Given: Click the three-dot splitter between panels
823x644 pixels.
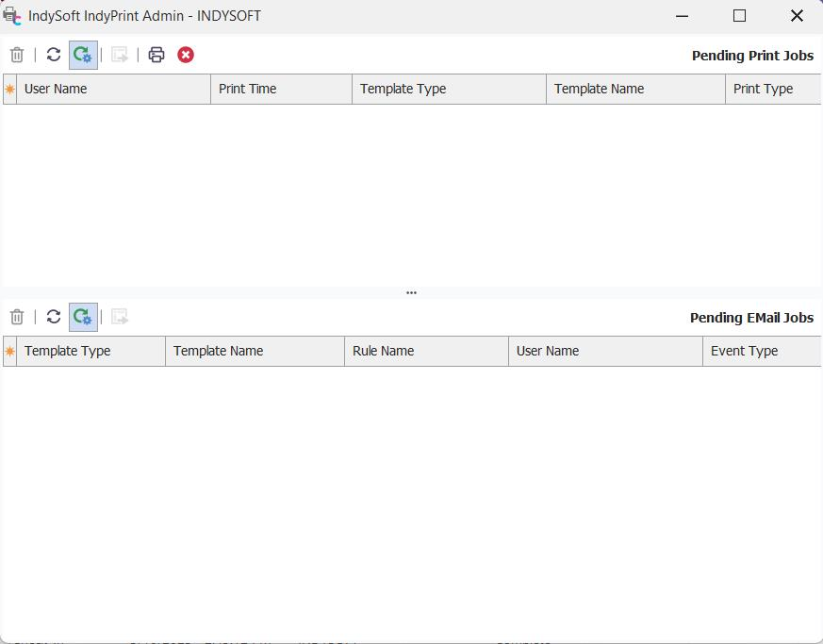Looking at the screenshot, I should [411, 293].
